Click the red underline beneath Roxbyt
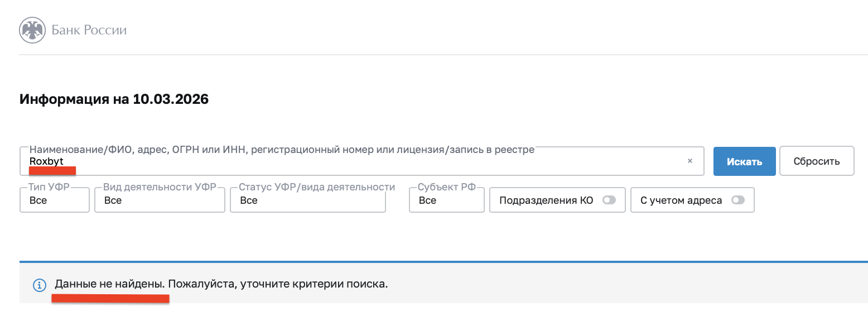The height and width of the screenshot is (335, 868). (52, 170)
